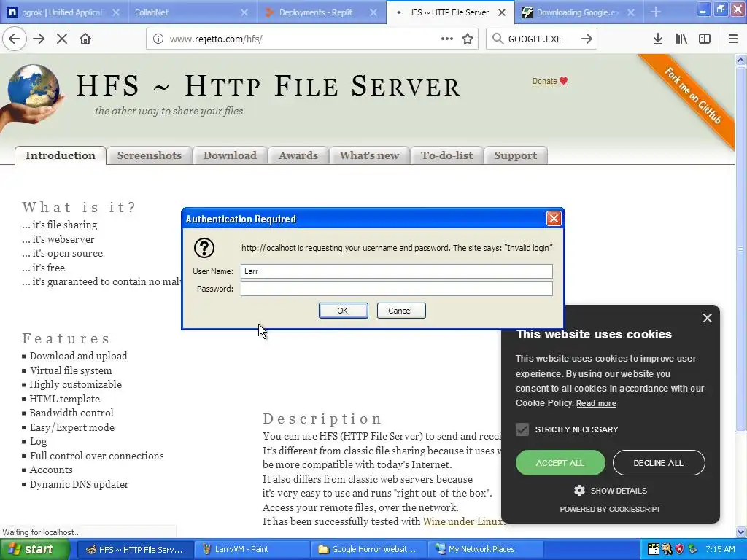
Task: Click the gear icon next to Show Details
Action: [579, 491]
